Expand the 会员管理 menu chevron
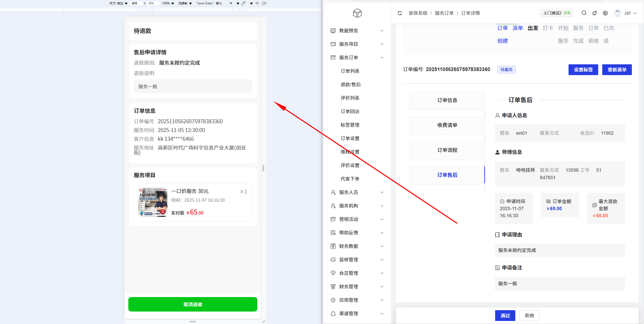This screenshot has width=644, height=324. pos(382,273)
